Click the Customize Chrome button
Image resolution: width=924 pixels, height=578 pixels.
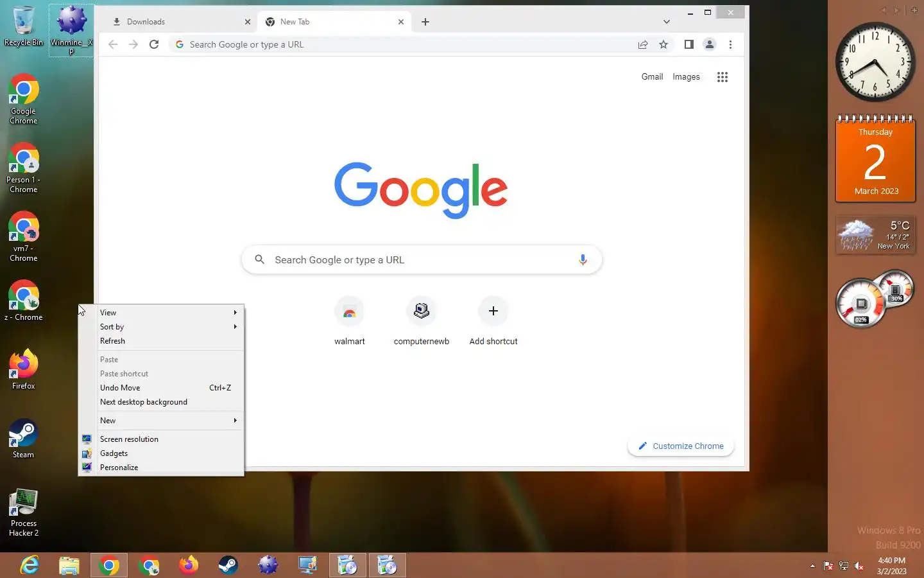coord(681,446)
